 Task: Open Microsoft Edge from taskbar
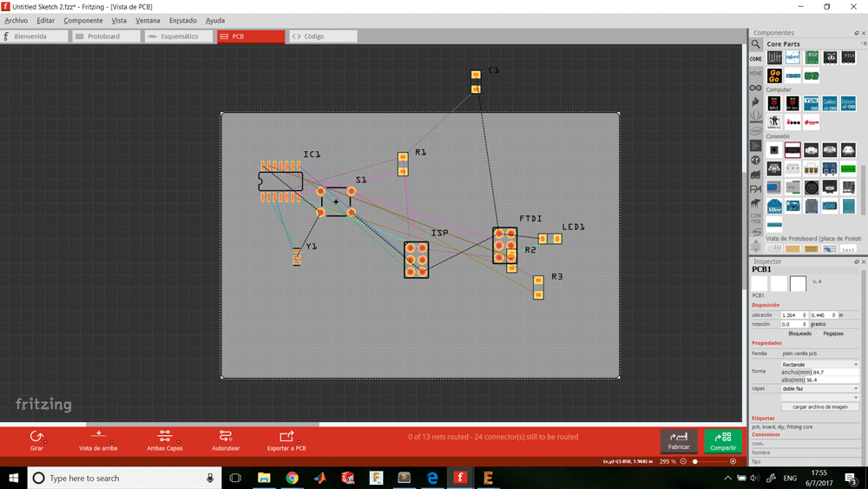[431, 478]
